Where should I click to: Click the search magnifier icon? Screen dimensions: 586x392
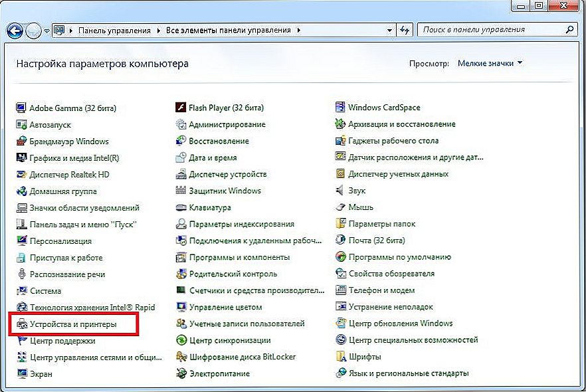click(569, 29)
